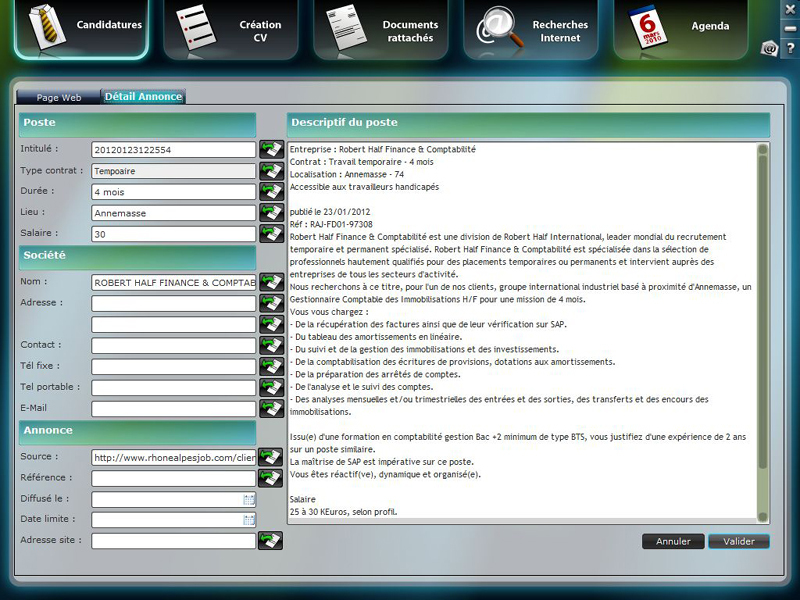Switch to the Page Web tab
This screenshot has width=800, height=600.
tap(58, 97)
